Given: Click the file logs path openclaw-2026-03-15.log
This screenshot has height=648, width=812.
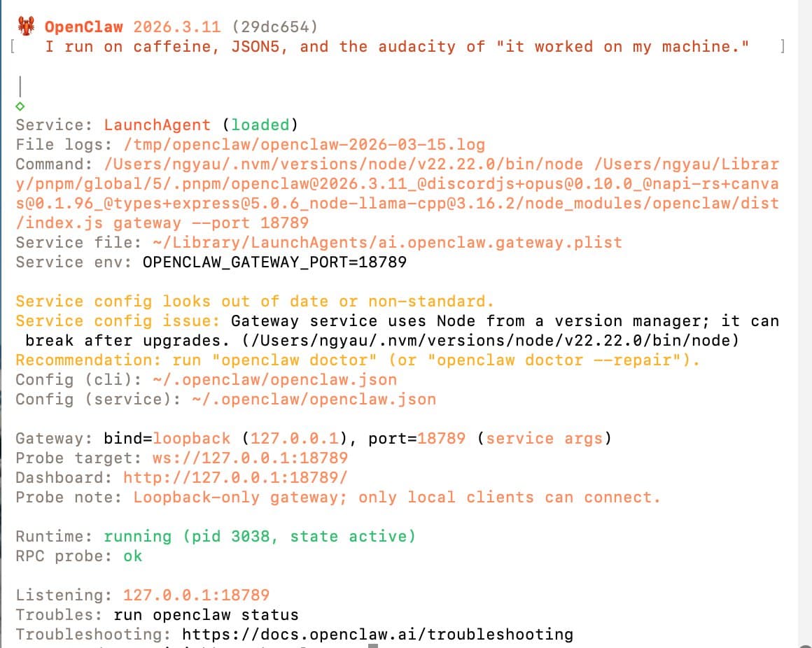Looking at the screenshot, I should pyautogui.click(x=304, y=144).
